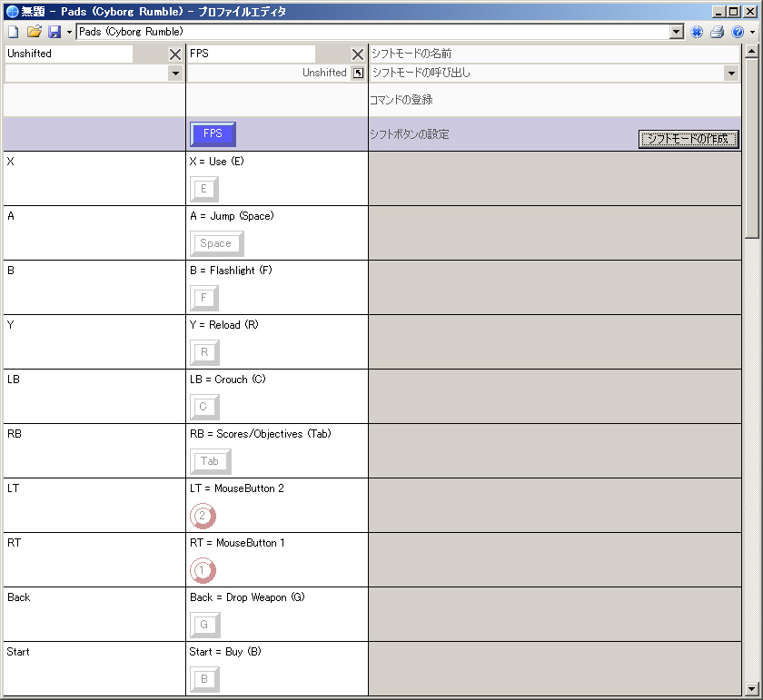The width and height of the screenshot is (763, 700).
Task: Click the blue globe icon in the toolbar
Action: coord(697,32)
